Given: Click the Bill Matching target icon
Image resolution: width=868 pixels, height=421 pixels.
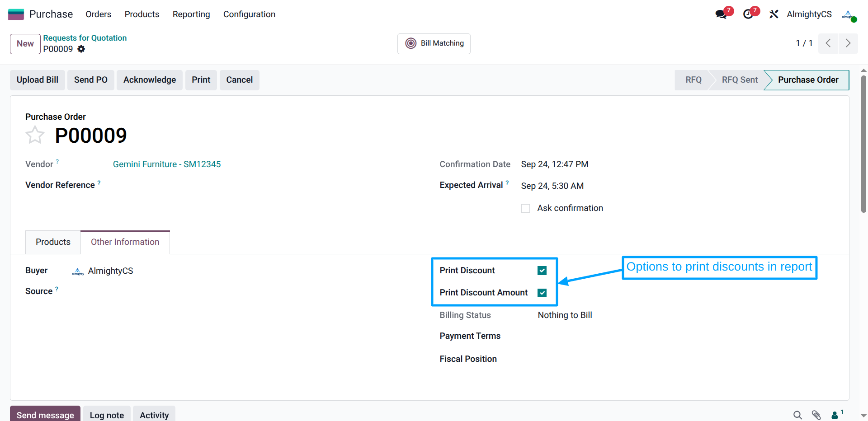Looking at the screenshot, I should (410, 43).
